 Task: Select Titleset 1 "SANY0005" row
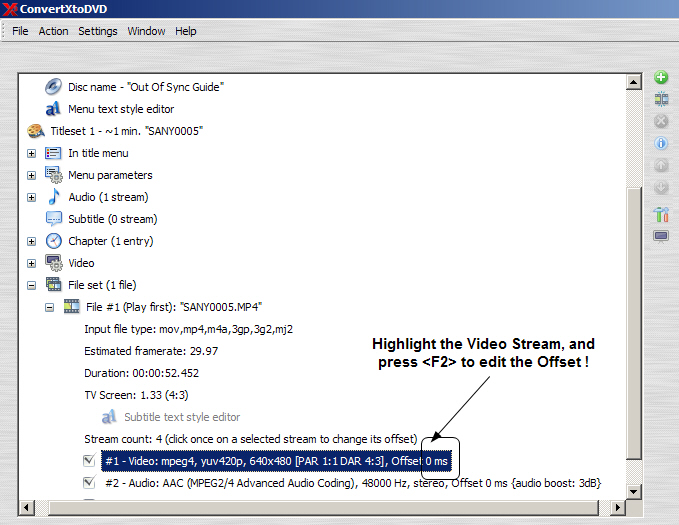coord(126,131)
